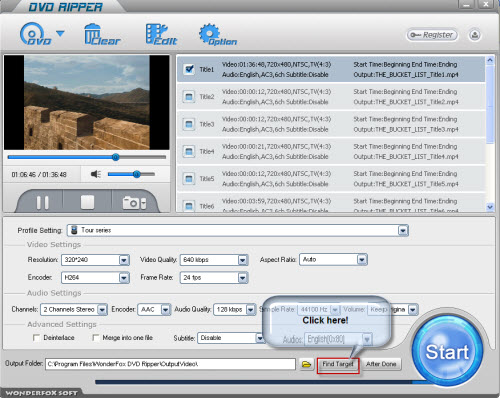Open the Channels 2 Channels Stereo dropdown

[102, 310]
